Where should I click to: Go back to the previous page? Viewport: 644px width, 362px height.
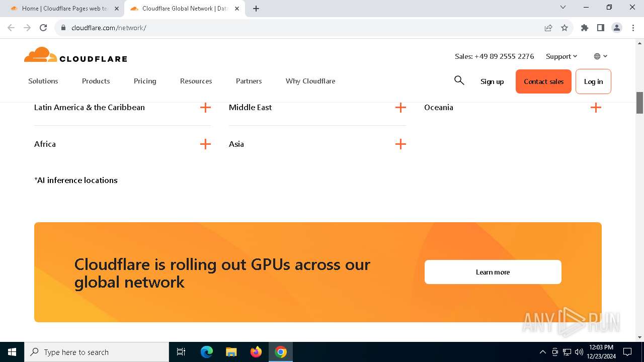click(x=11, y=28)
